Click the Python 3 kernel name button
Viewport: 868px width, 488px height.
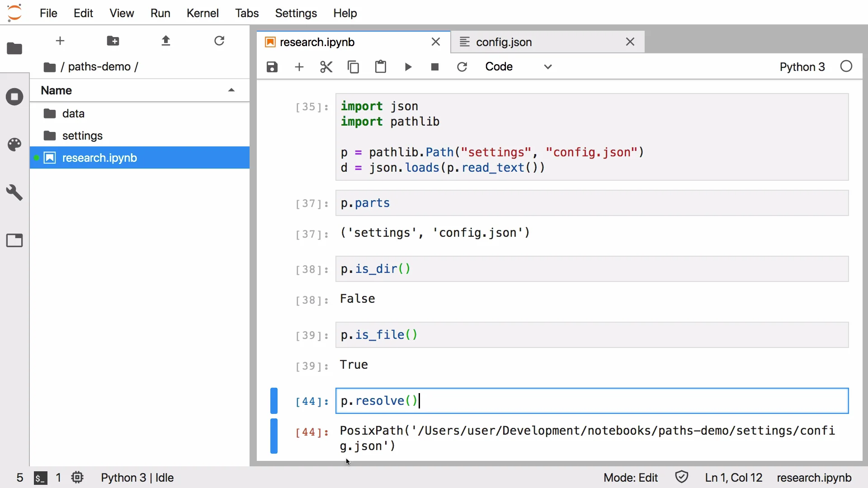coord(802,67)
